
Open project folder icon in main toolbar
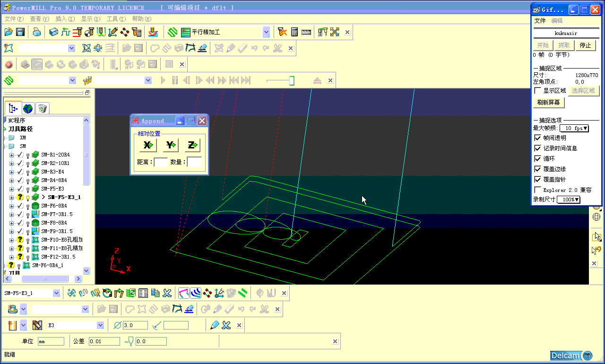tap(9, 32)
